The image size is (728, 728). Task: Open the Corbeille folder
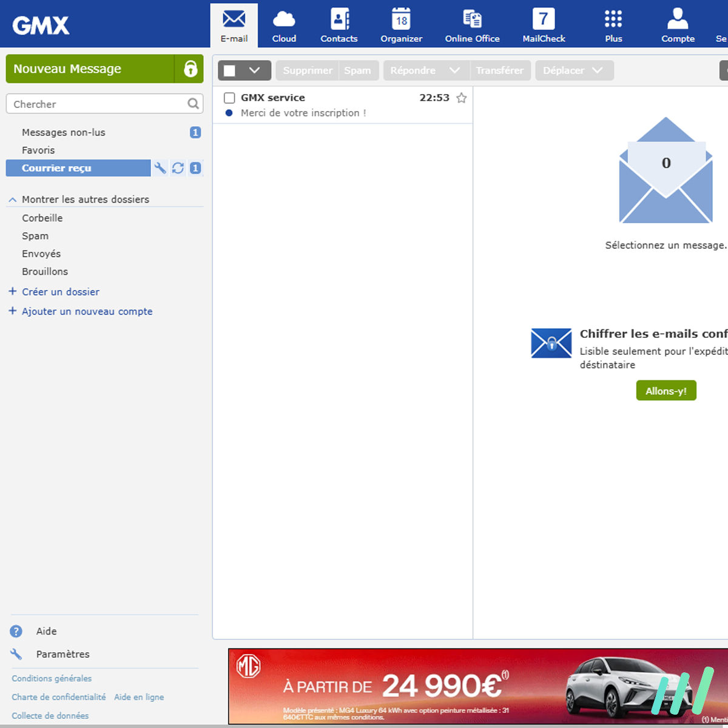42,218
